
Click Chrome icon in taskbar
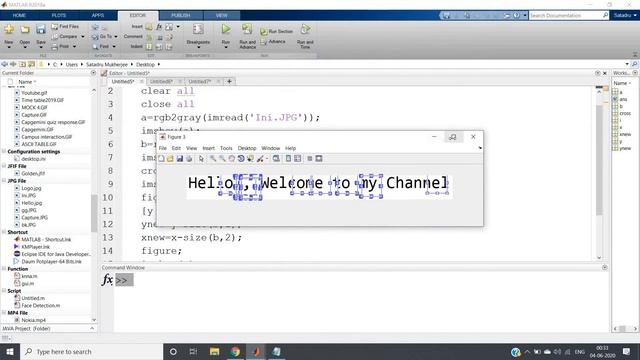coord(235,351)
